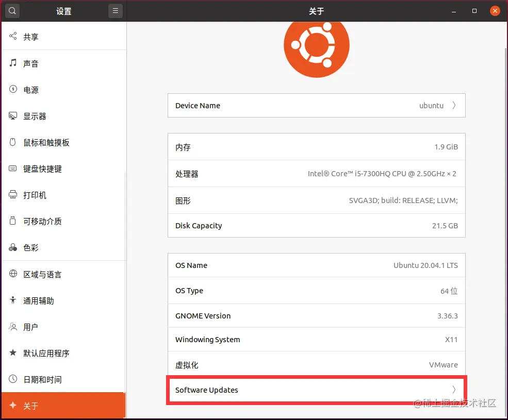This screenshot has height=420, width=508.
Task: Open 声音 sound settings
Action: [x=64, y=63]
